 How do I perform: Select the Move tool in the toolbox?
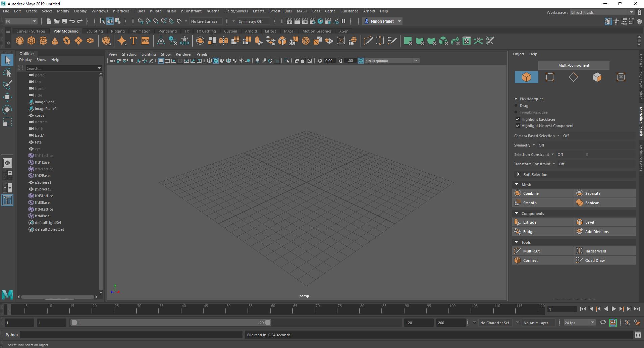(x=7, y=97)
